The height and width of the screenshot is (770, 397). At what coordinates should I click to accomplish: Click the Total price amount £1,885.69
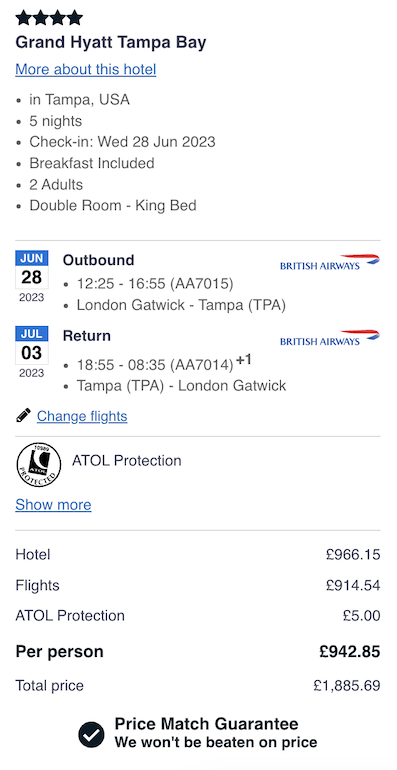coord(347,685)
